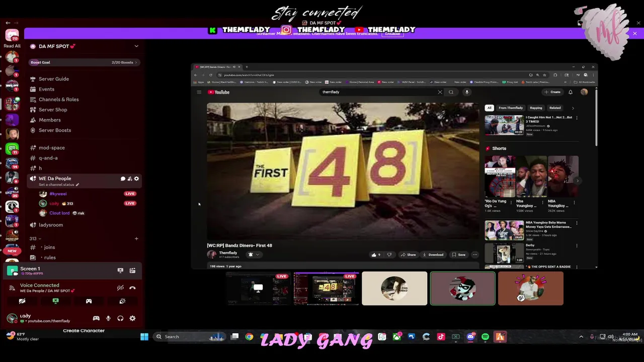Collapse the 313 category
Screen dimensions: 644x362
point(35,238)
